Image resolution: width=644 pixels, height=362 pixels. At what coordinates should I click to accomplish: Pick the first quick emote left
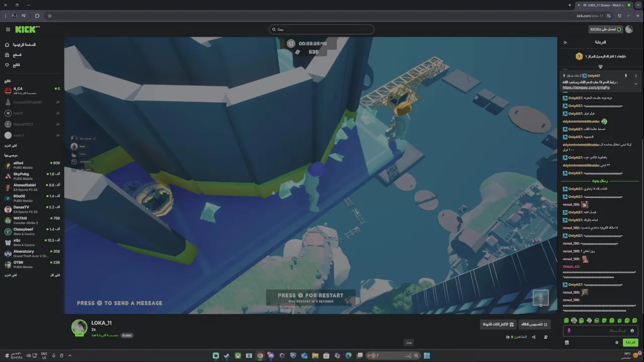pyautogui.click(x=567, y=320)
